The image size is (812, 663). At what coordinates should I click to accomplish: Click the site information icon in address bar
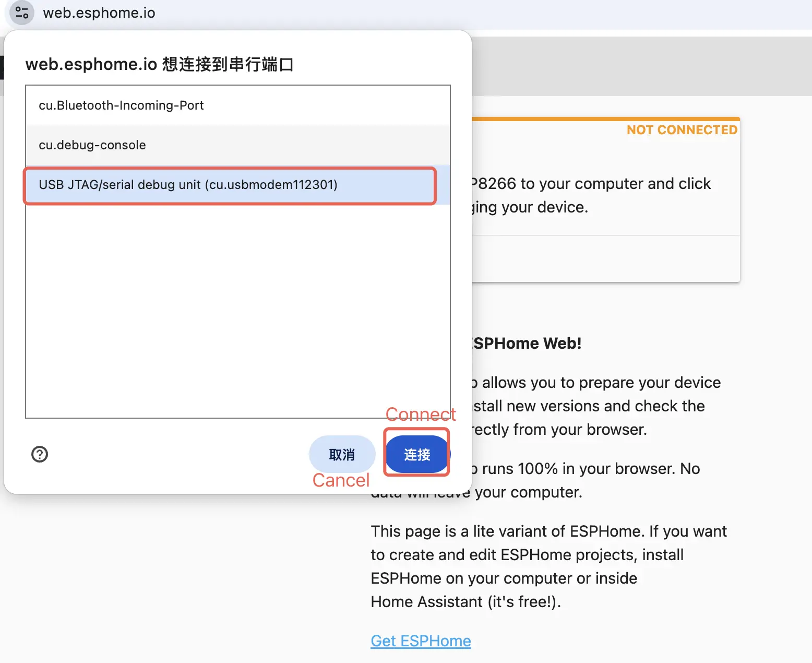pyautogui.click(x=22, y=13)
